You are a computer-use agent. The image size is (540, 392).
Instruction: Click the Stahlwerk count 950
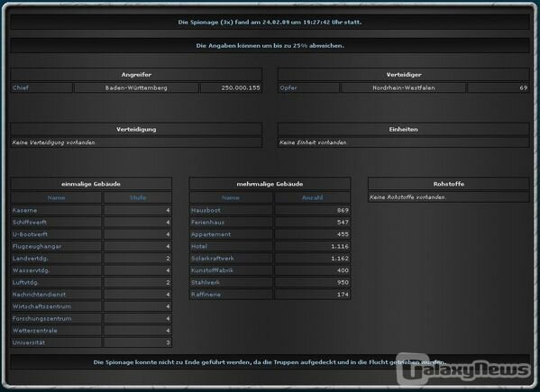343,283
